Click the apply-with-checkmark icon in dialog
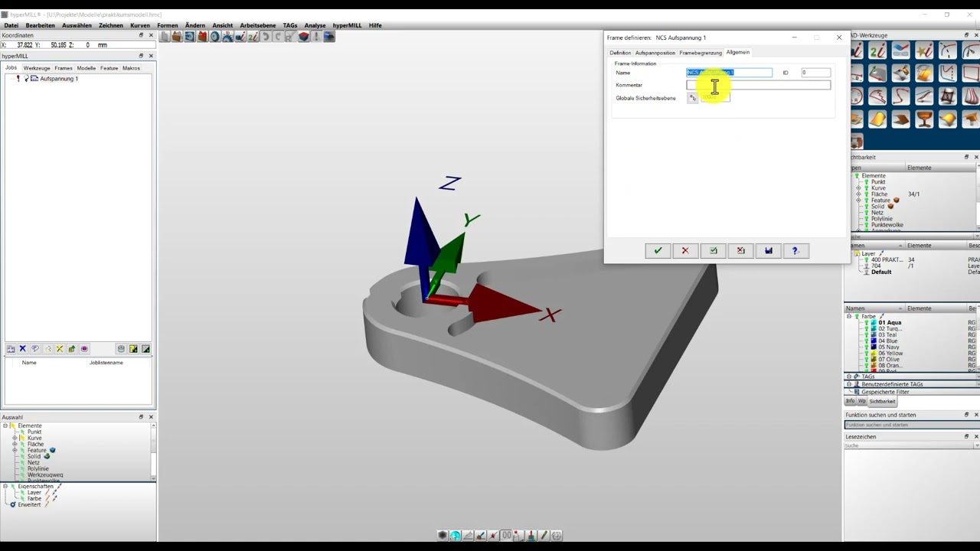 713,250
